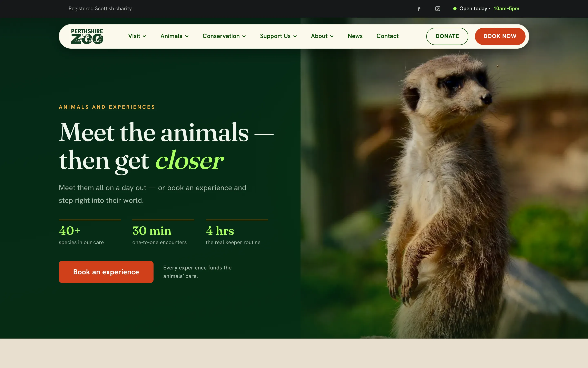Click 'Every experience funds the animals' care' text

pyautogui.click(x=197, y=272)
